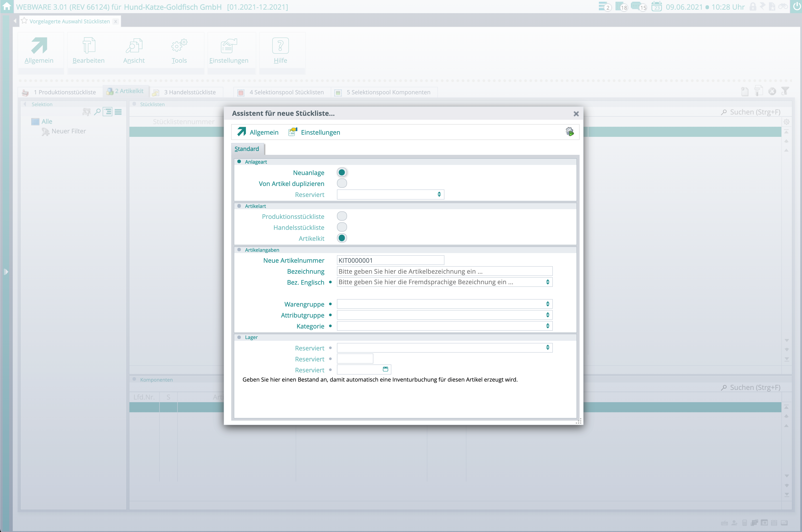Click the Bezeichnung input field
Screen dimensions: 802x532
(444, 271)
